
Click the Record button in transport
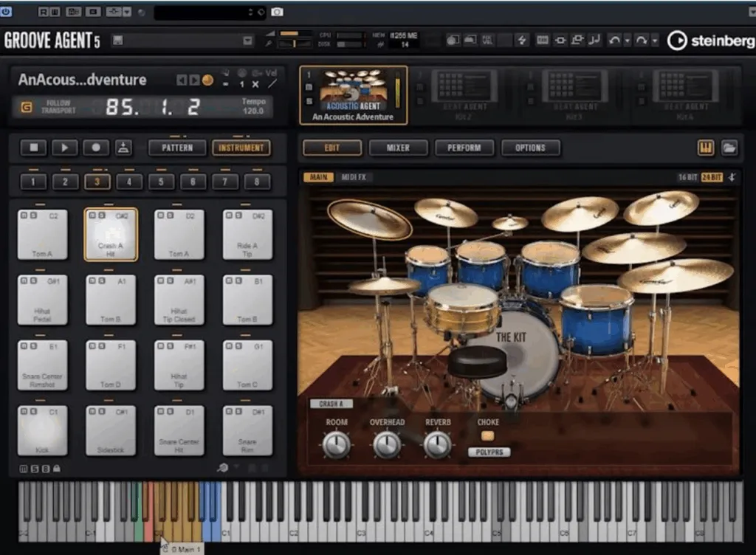96,148
